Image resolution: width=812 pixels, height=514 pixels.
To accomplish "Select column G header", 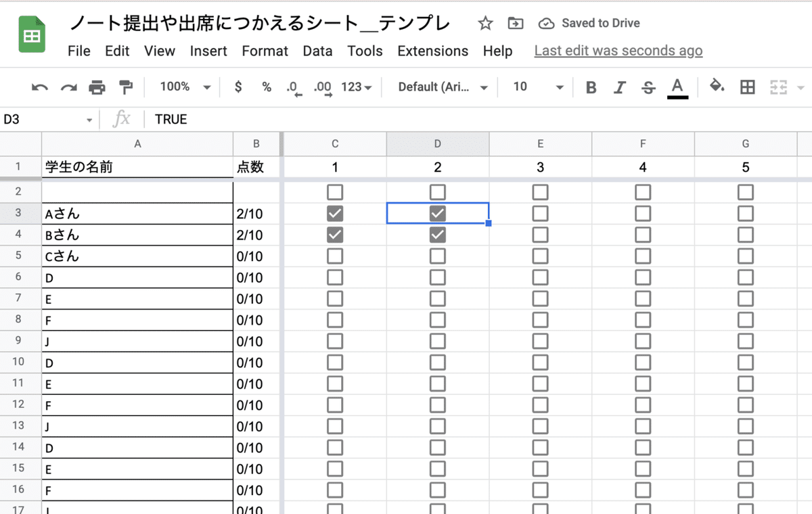I will pos(746,143).
